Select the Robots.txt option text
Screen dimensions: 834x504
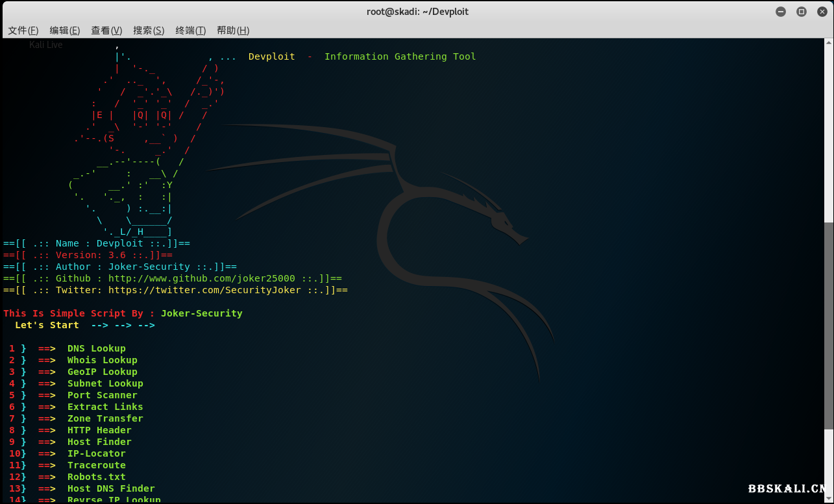tap(96, 477)
